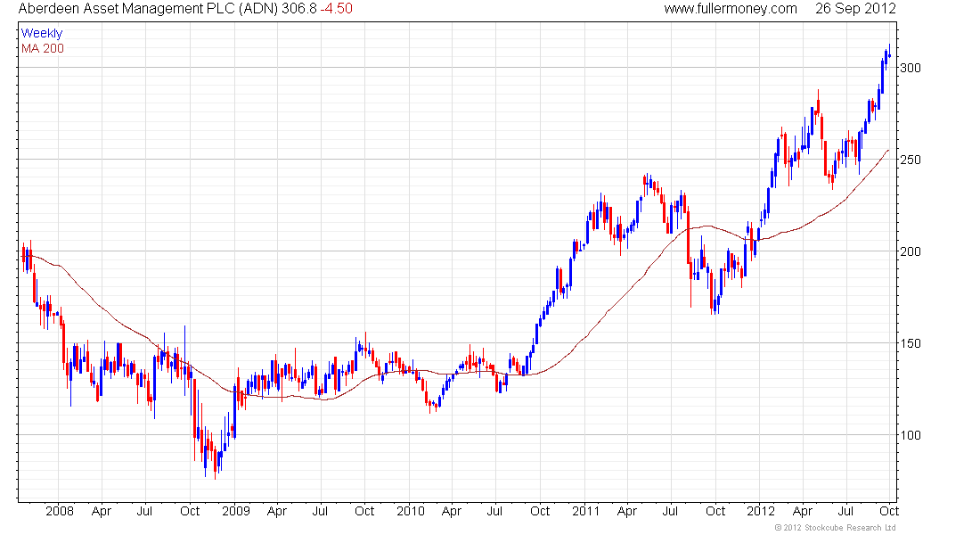Click the '2009' x-axis label
Viewport: 980px width, 535px height.
point(235,511)
